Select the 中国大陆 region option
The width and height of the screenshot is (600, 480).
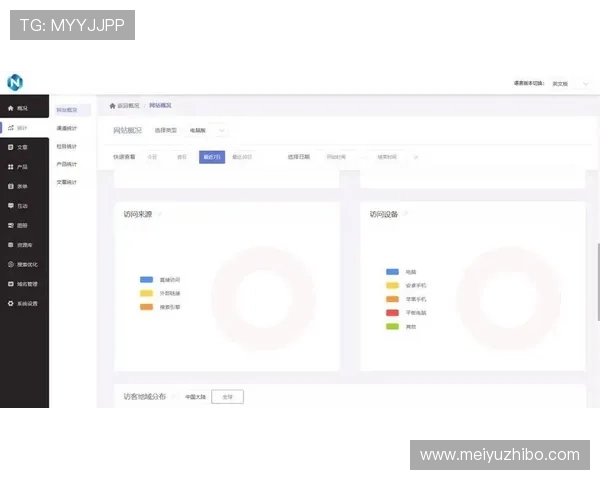195,397
